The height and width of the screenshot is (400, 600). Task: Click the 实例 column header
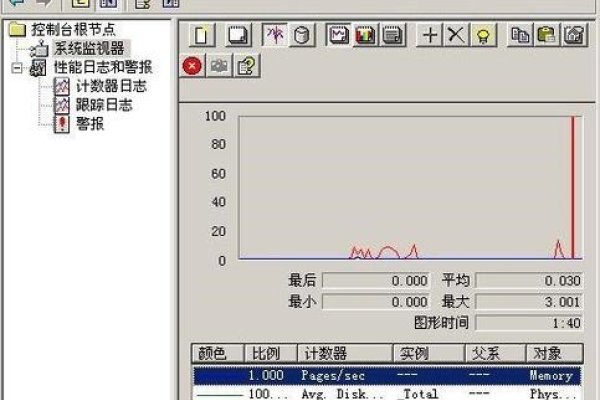[x=429, y=353]
